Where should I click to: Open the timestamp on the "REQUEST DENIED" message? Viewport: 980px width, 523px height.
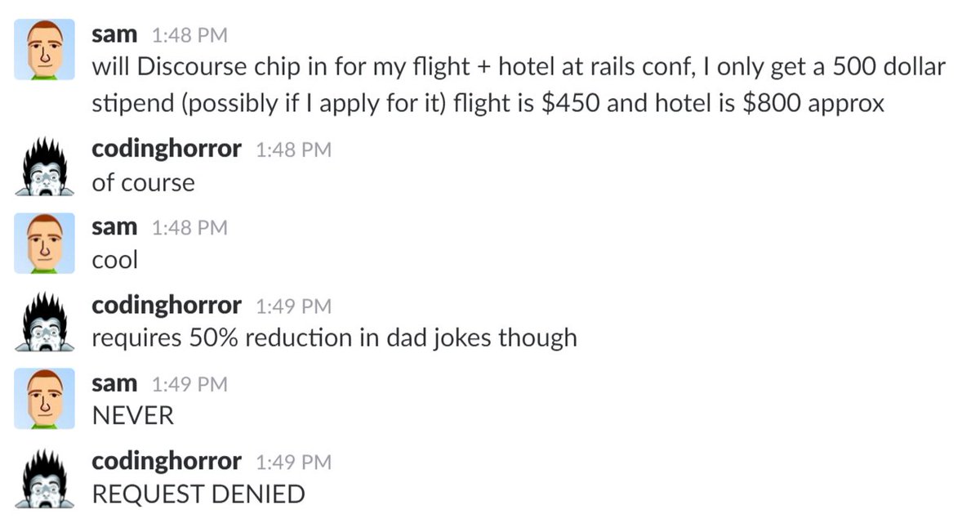pos(293,463)
